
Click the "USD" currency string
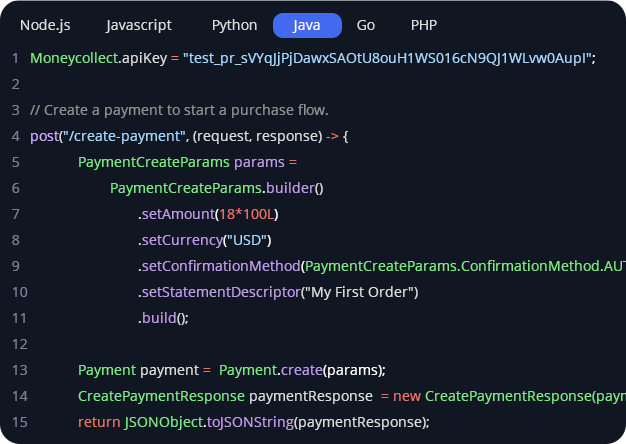(x=247, y=240)
